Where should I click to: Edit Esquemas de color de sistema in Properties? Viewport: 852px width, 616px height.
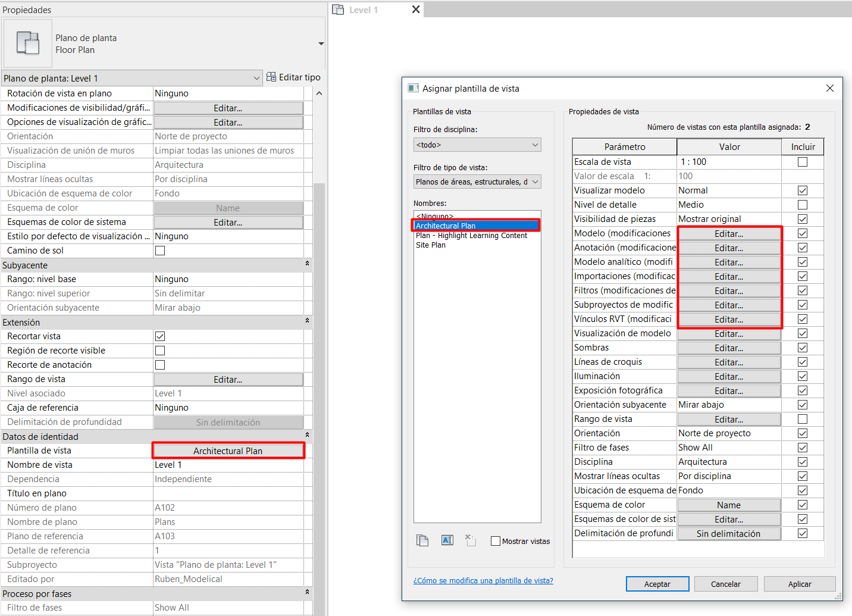(228, 222)
